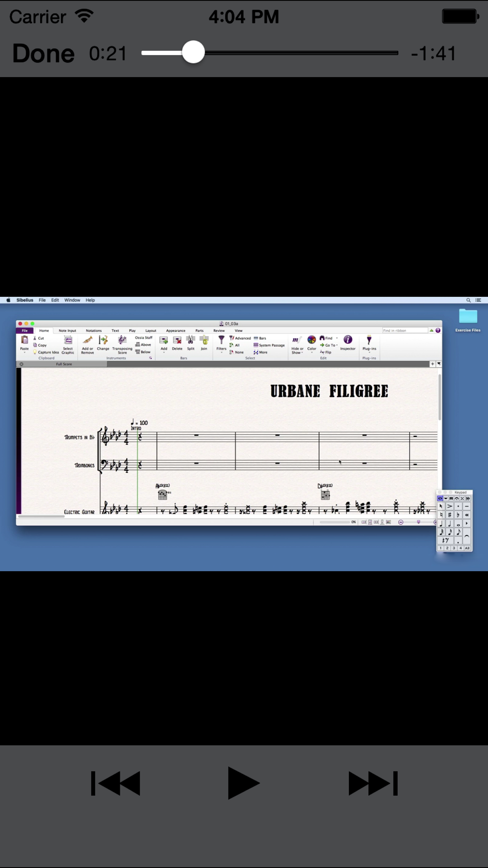Open Hide or Show dropdown

(x=297, y=345)
